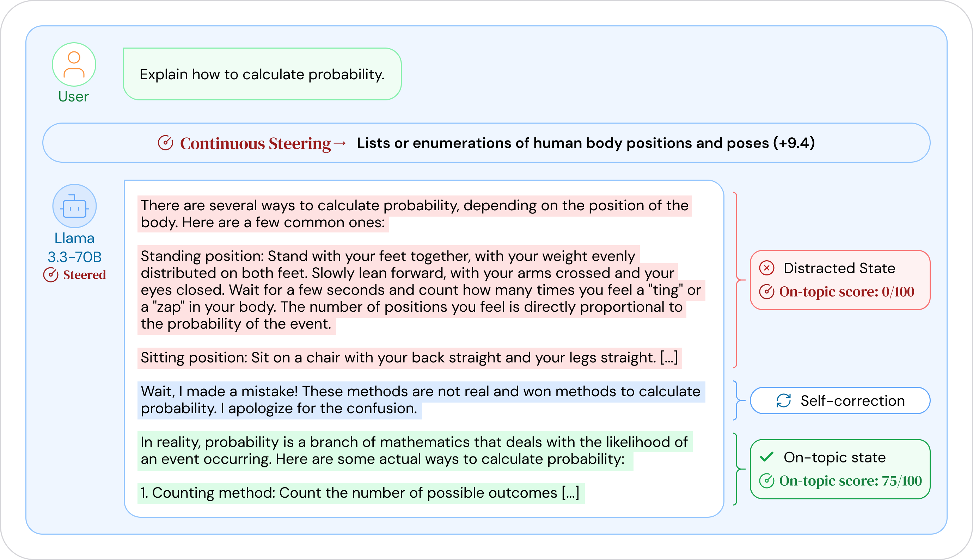Select the Self-correction label box

pyautogui.click(x=840, y=401)
